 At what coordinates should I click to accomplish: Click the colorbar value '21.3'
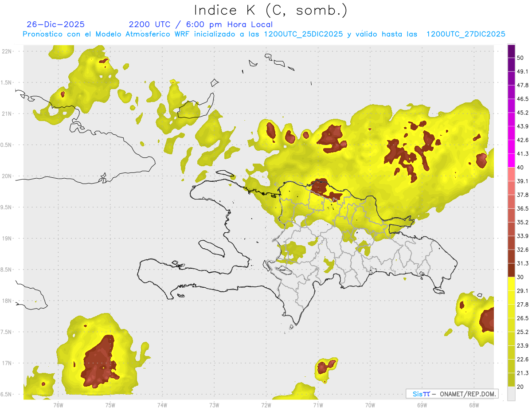[523, 373]
